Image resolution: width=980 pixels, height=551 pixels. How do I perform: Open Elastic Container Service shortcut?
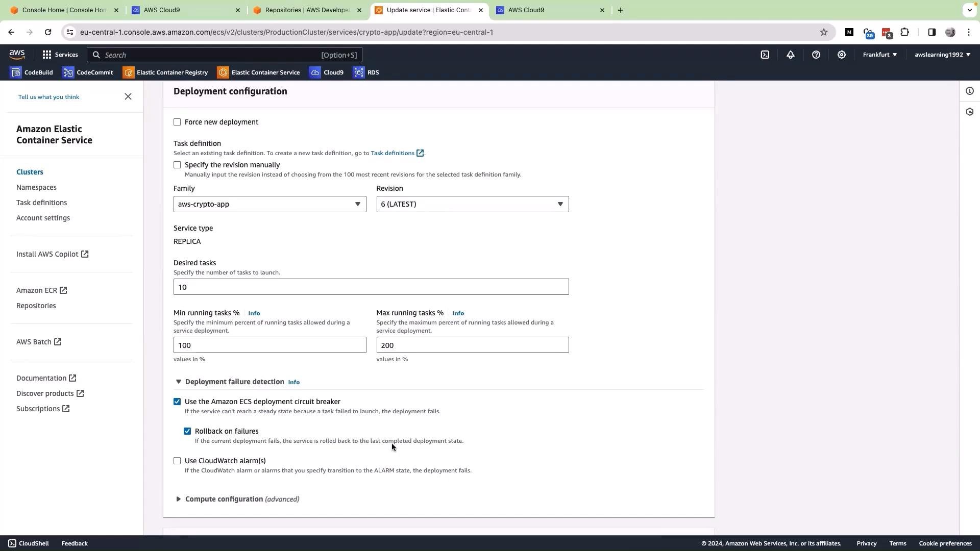coord(259,72)
